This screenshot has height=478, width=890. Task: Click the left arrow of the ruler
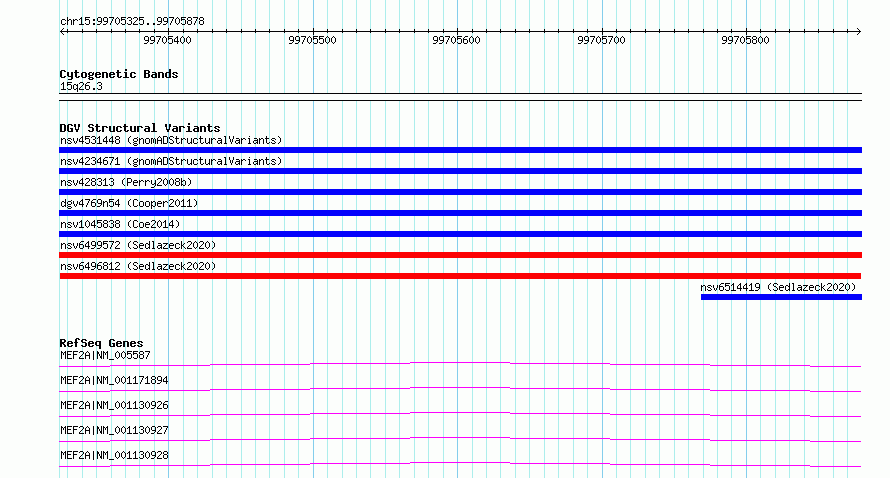tap(63, 32)
